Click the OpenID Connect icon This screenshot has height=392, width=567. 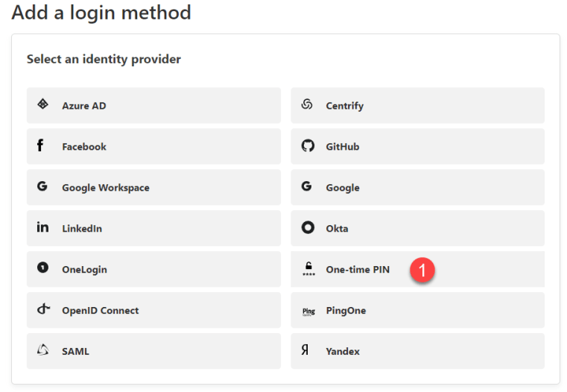[43, 309]
